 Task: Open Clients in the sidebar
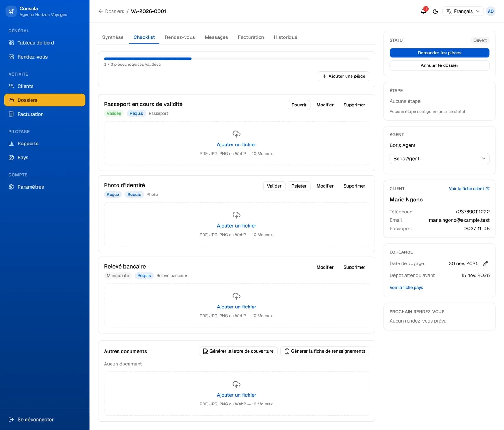click(45, 86)
